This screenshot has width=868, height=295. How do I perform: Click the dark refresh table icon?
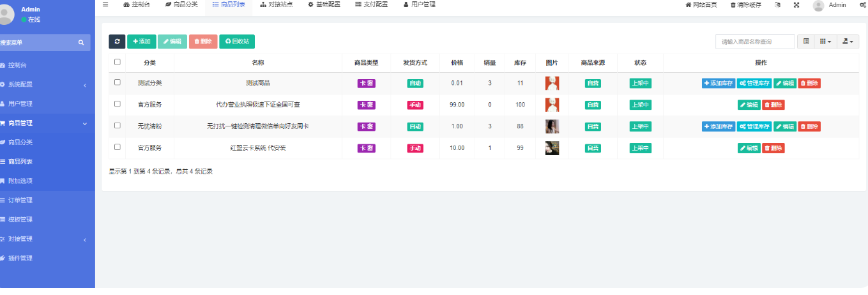pos(117,42)
